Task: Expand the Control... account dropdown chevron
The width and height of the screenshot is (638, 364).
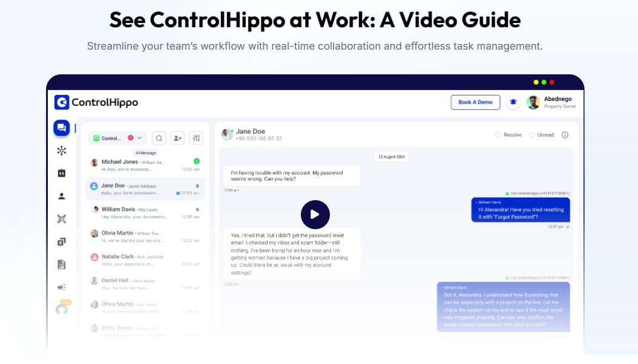Action: (140, 138)
